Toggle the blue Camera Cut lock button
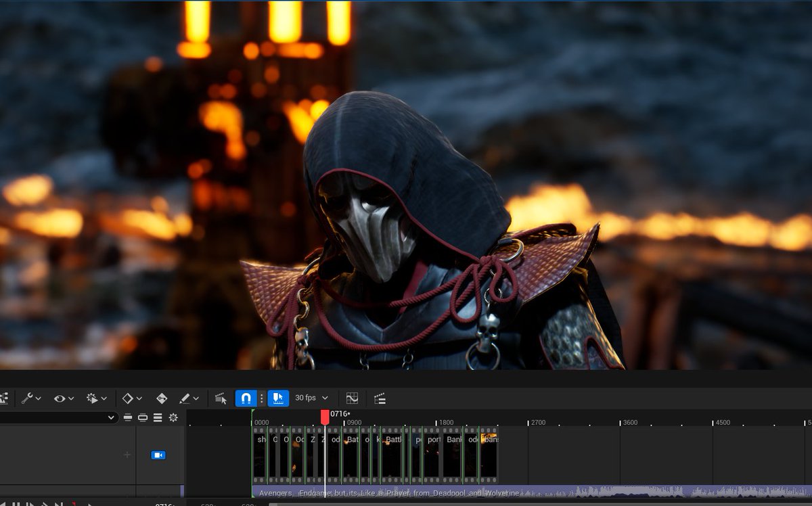The image size is (812, 506). click(x=158, y=455)
